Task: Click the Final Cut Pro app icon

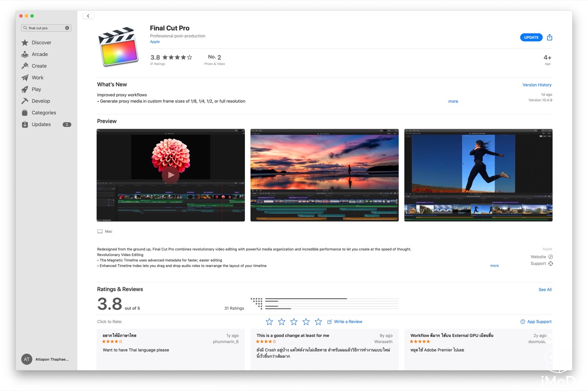Action: 118,47
